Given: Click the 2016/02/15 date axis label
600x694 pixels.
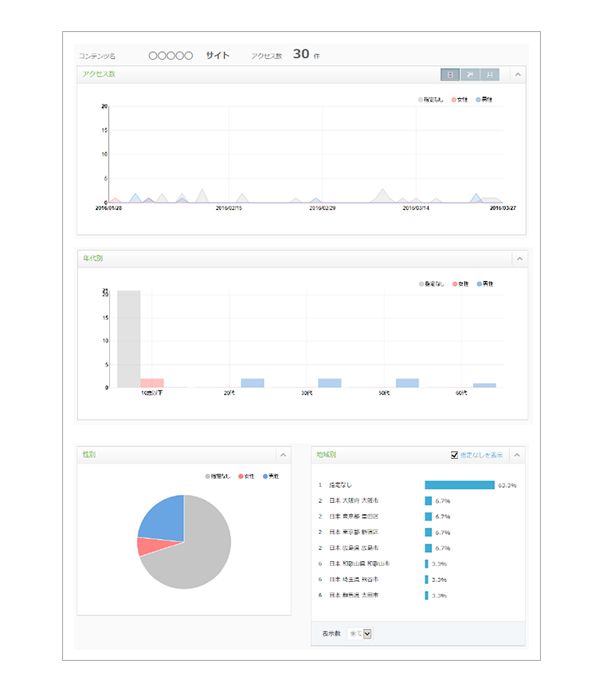Looking at the screenshot, I should [229, 208].
